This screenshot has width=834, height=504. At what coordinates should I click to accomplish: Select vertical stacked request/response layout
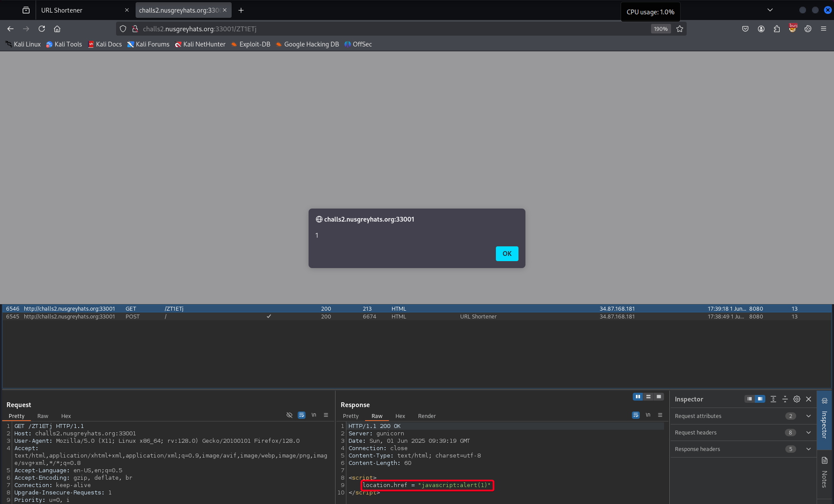pyautogui.click(x=648, y=397)
